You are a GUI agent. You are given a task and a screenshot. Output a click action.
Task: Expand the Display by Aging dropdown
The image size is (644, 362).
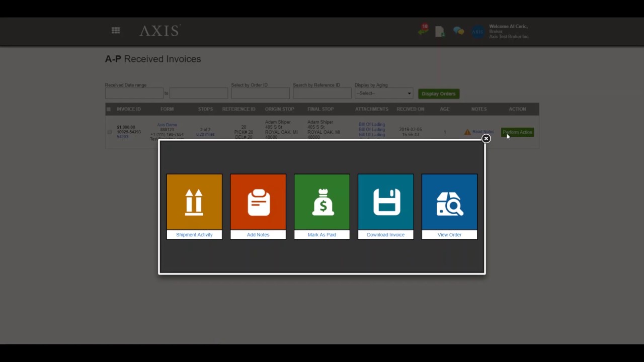coord(384,94)
